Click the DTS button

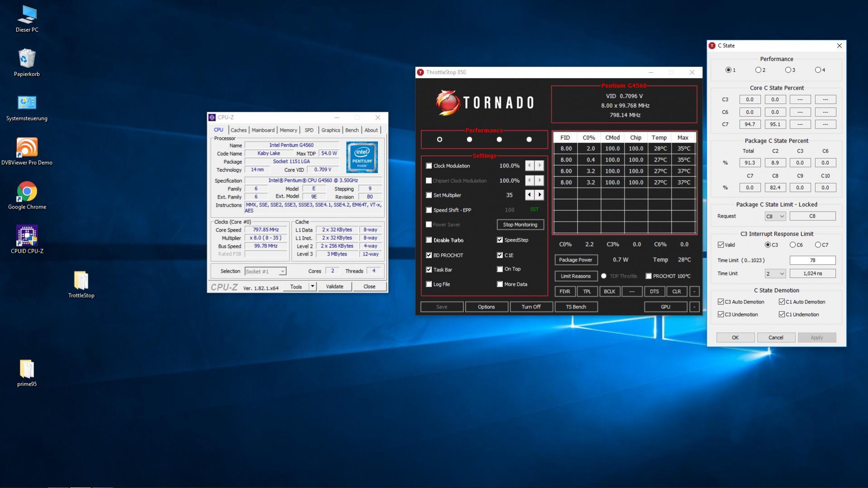654,292
